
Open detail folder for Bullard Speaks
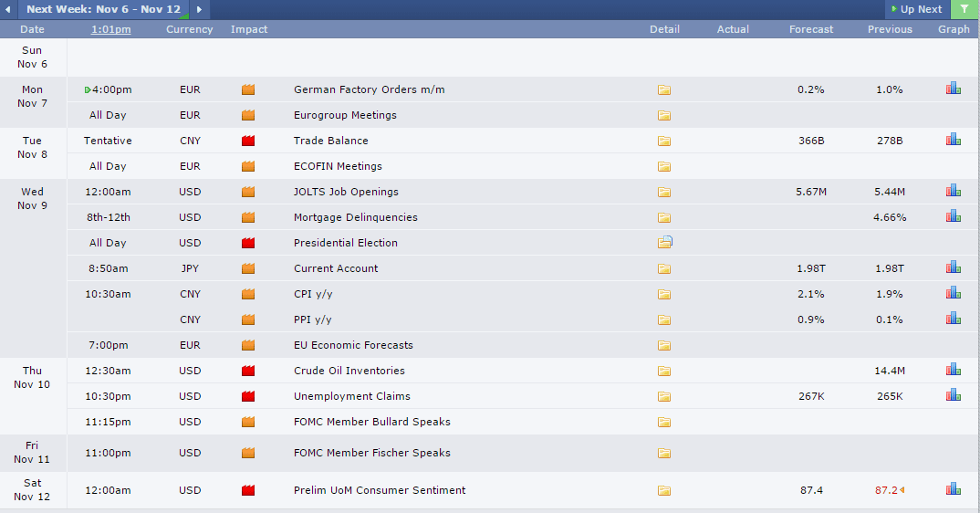coord(664,423)
